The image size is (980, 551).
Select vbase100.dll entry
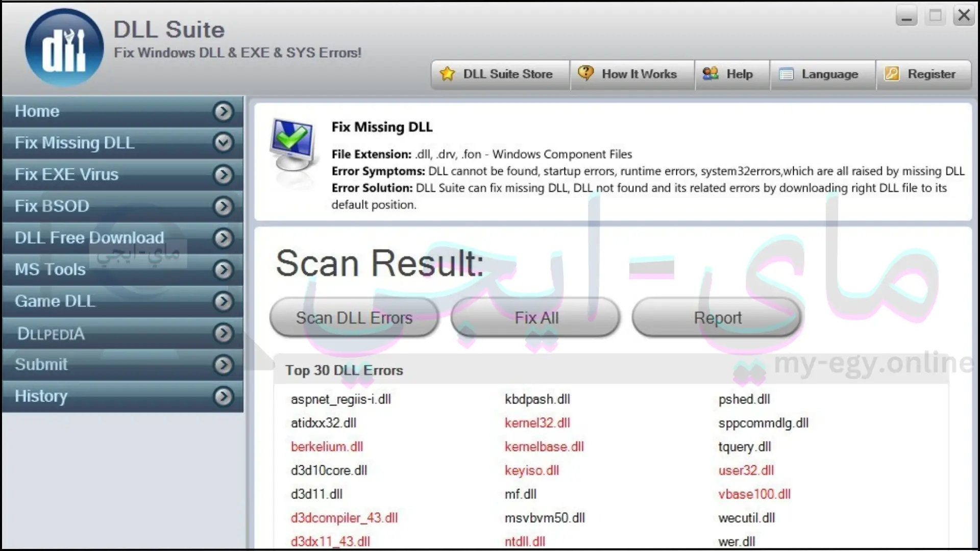(754, 494)
